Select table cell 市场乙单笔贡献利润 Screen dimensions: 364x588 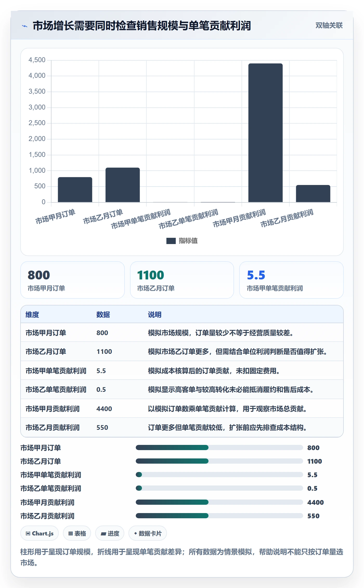(56, 389)
